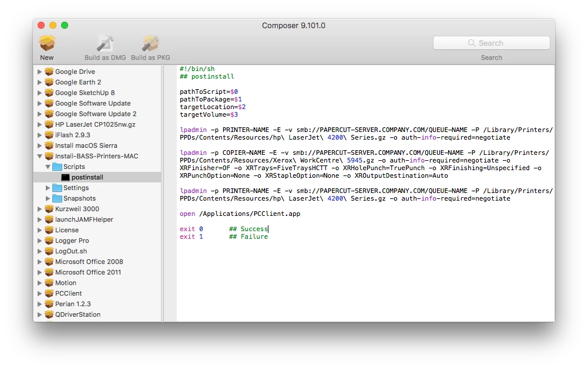The image size is (588, 369).
Task: Select the 'postinstall' tree row text
Action: [88, 177]
